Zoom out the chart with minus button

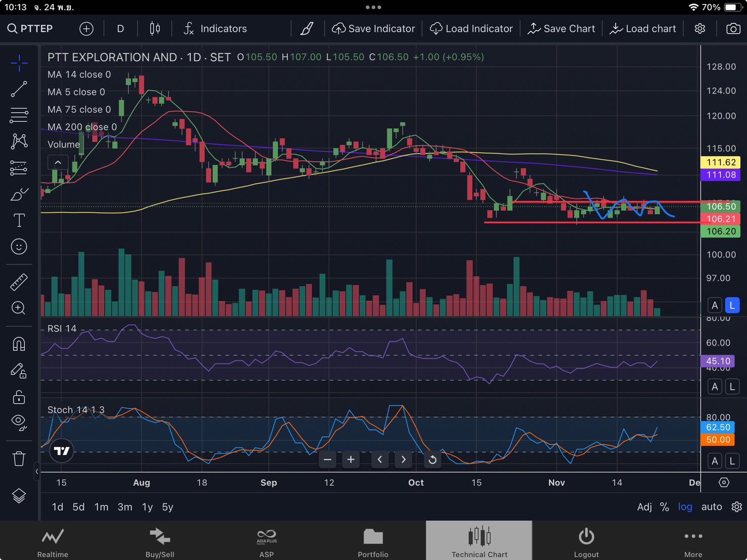[x=327, y=459]
